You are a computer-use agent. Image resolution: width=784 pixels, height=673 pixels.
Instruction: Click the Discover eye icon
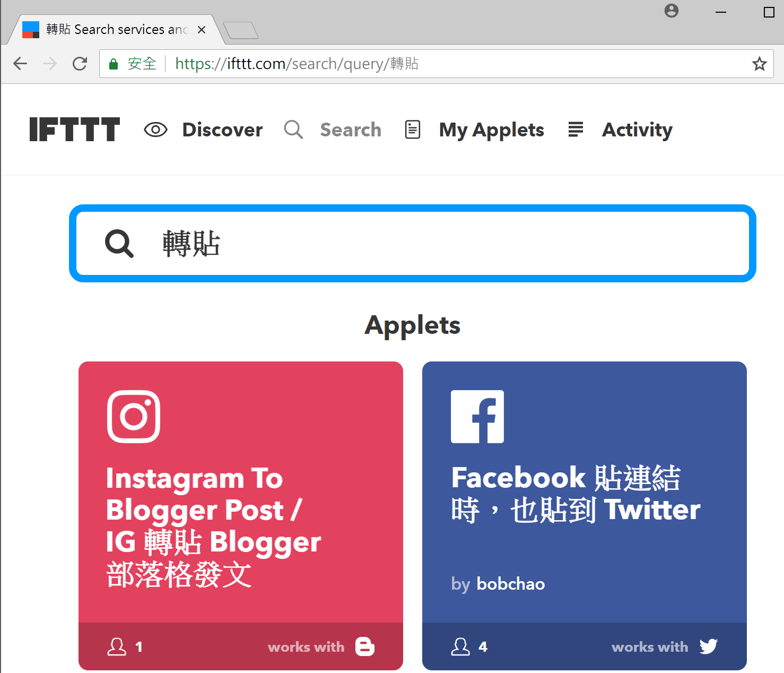pyautogui.click(x=155, y=130)
